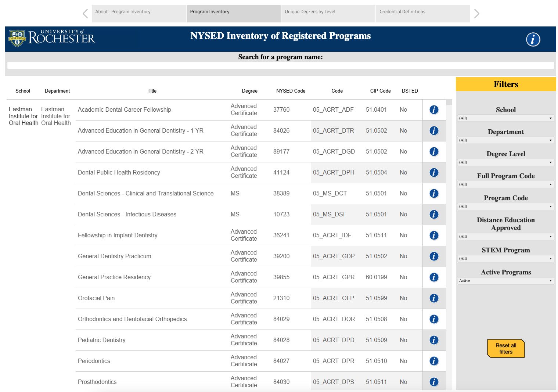Click the NYSED Code column header
This screenshot has height=392, width=558.
point(291,91)
